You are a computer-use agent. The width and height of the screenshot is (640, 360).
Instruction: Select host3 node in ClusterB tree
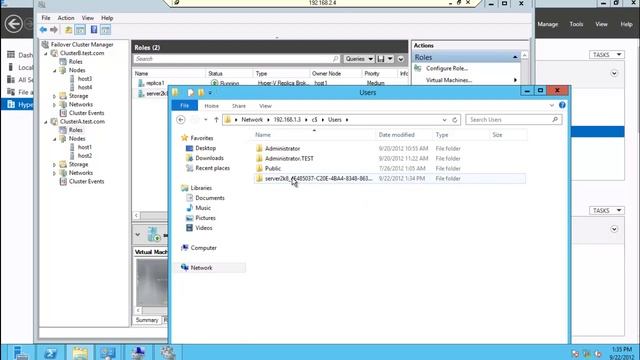click(85, 79)
